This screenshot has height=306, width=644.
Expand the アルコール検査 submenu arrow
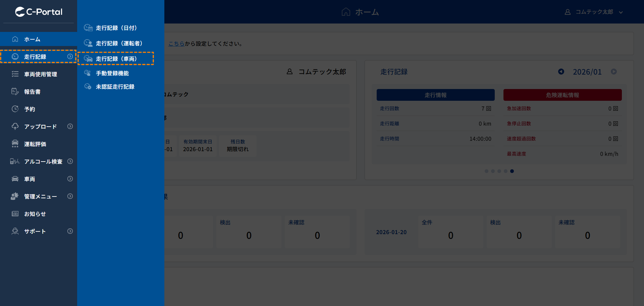[x=70, y=162]
